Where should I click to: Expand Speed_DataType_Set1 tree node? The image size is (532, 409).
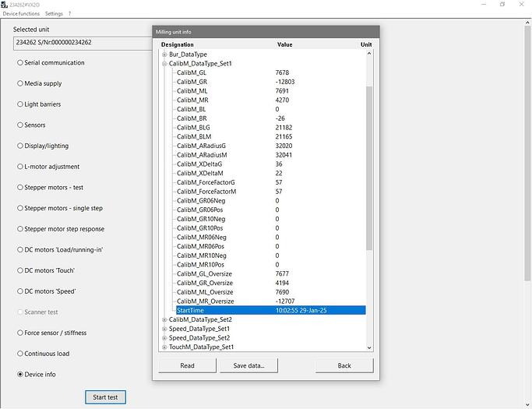click(164, 329)
